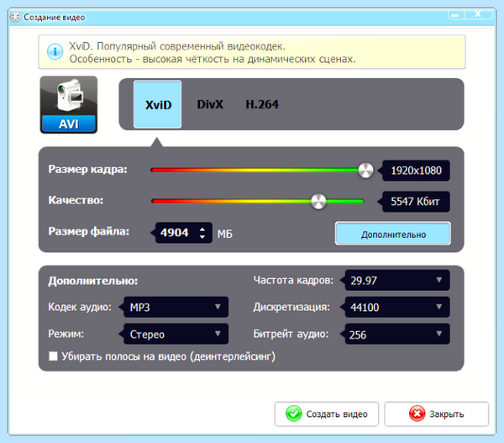Click the 1920x1080 frame size value

tap(416, 171)
